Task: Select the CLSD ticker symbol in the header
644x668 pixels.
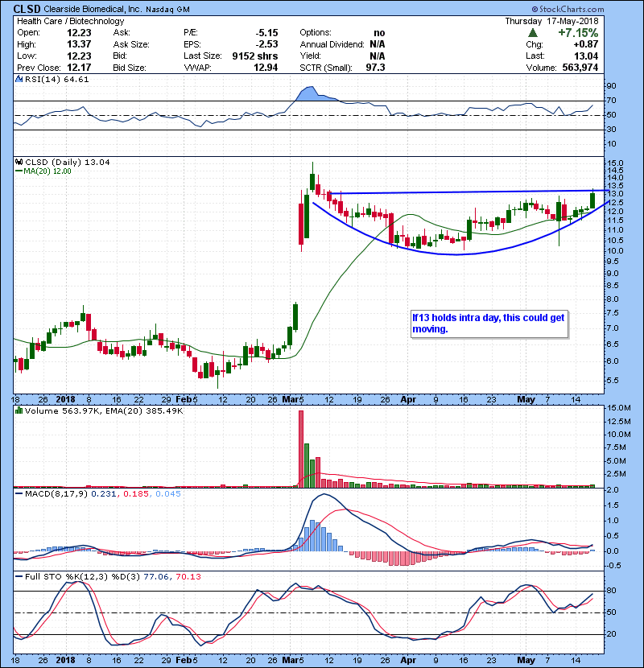Action: tap(27, 9)
